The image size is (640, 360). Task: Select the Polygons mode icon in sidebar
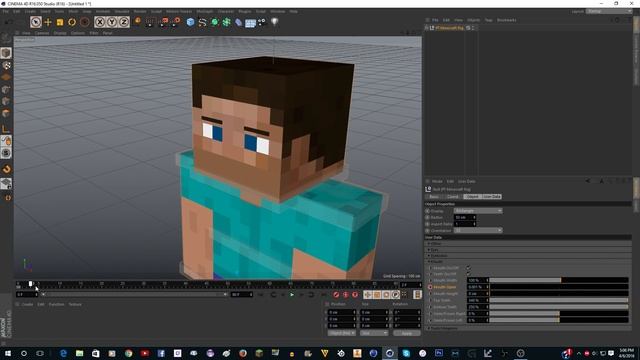tap(6, 113)
